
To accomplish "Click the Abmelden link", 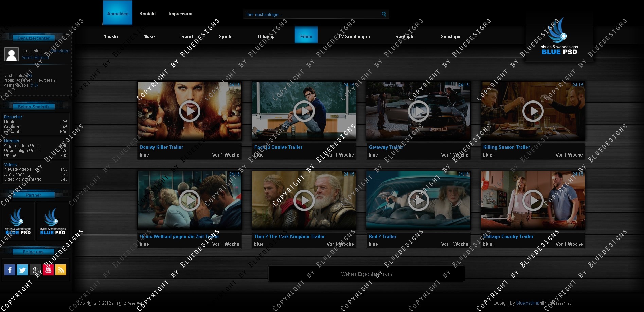I will click(x=60, y=51).
